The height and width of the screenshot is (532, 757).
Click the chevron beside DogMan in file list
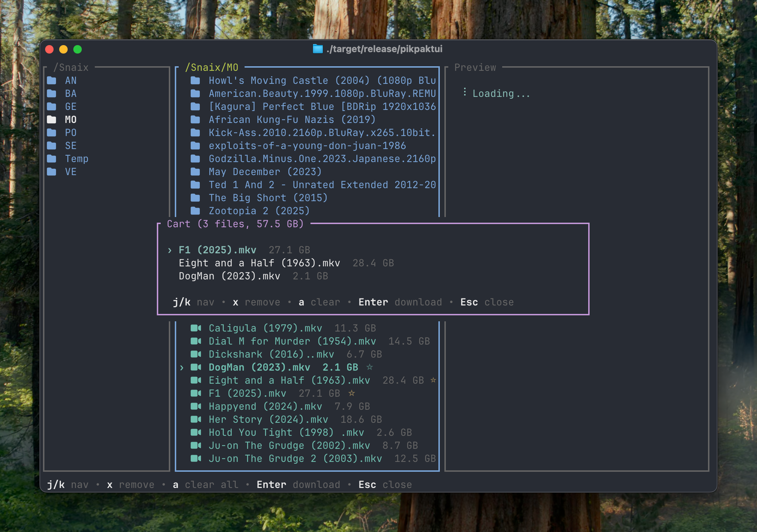pyautogui.click(x=182, y=368)
